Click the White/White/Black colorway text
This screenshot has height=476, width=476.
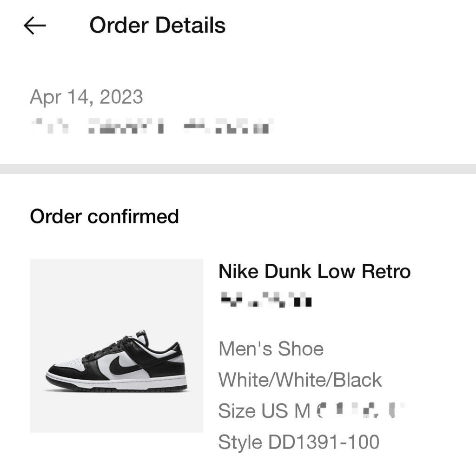tap(300, 380)
